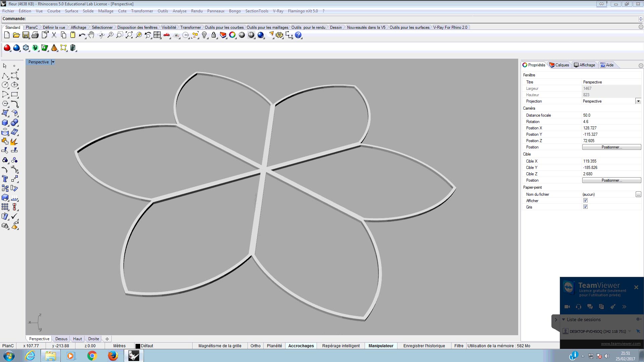Click the New file icon
The height and width of the screenshot is (362, 644).
click(x=7, y=35)
